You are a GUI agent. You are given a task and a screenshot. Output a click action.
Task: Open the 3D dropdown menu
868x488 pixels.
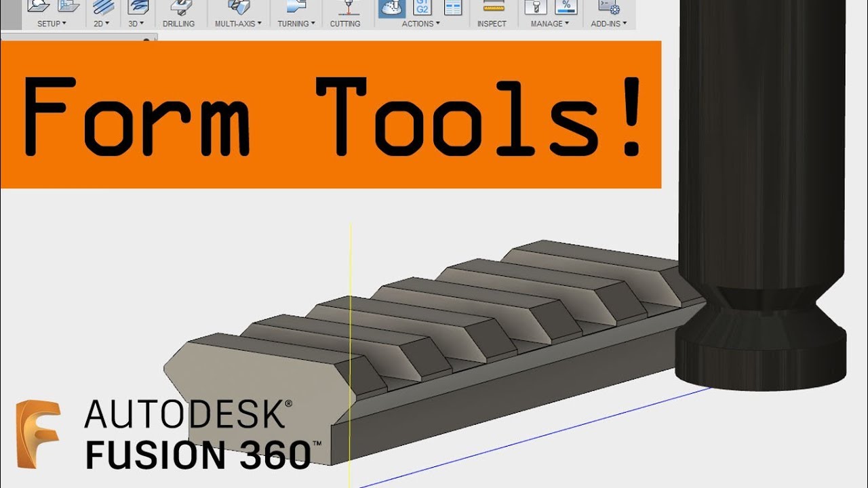pyautogui.click(x=136, y=24)
